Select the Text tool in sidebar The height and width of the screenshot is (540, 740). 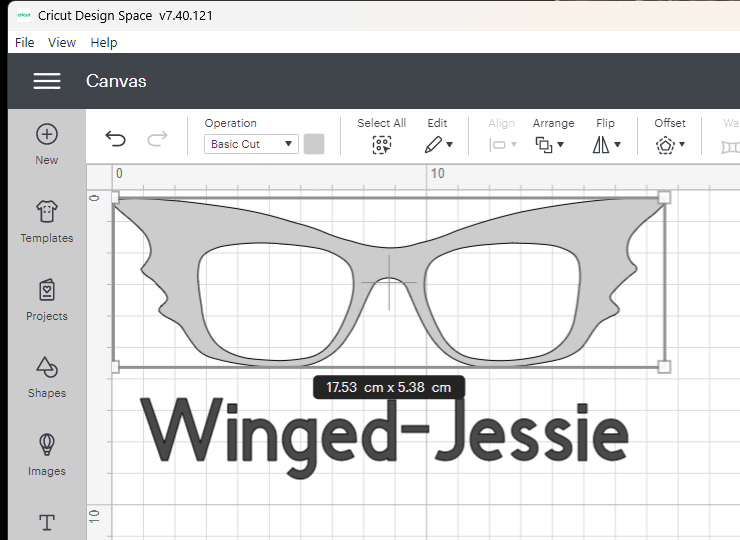pos(47,522)
